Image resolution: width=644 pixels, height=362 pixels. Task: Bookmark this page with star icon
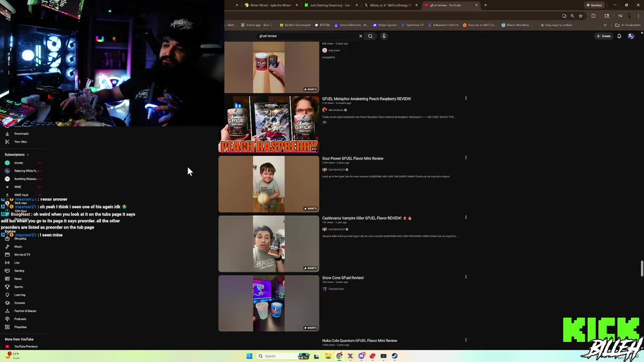pos(581,16)
